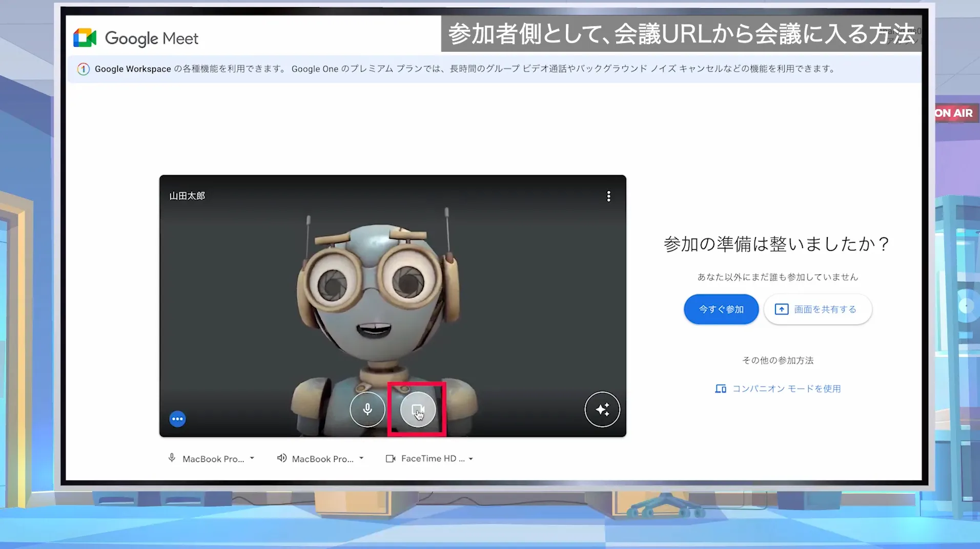
Task: Open the MacBook Pro microphone selector
Action: 211,458
